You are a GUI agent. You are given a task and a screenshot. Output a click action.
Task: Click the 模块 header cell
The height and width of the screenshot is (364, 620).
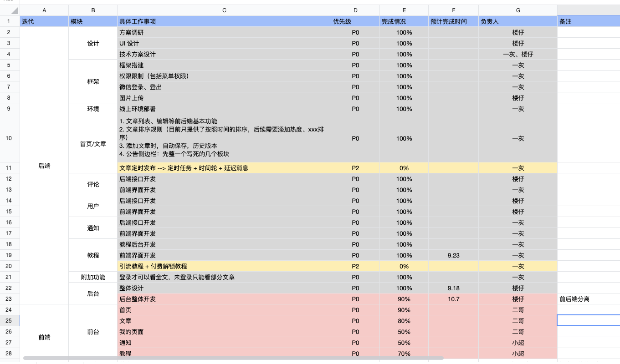93,21
